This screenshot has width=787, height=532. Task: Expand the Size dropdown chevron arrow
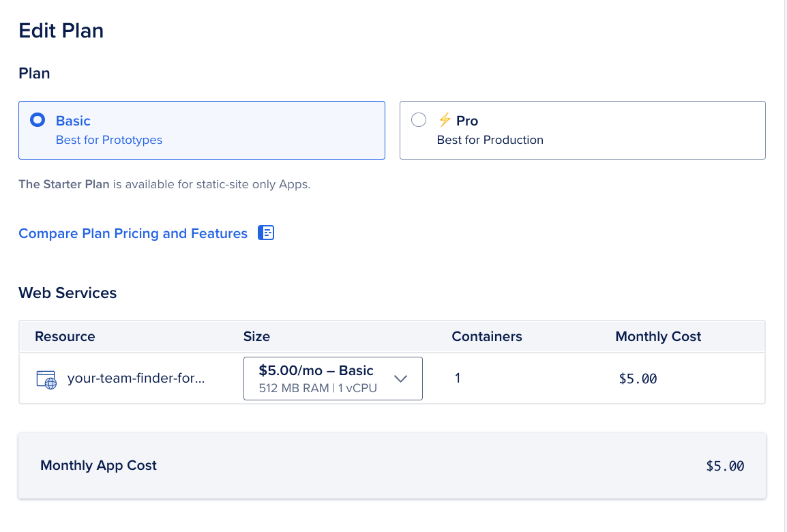point(400,379)
